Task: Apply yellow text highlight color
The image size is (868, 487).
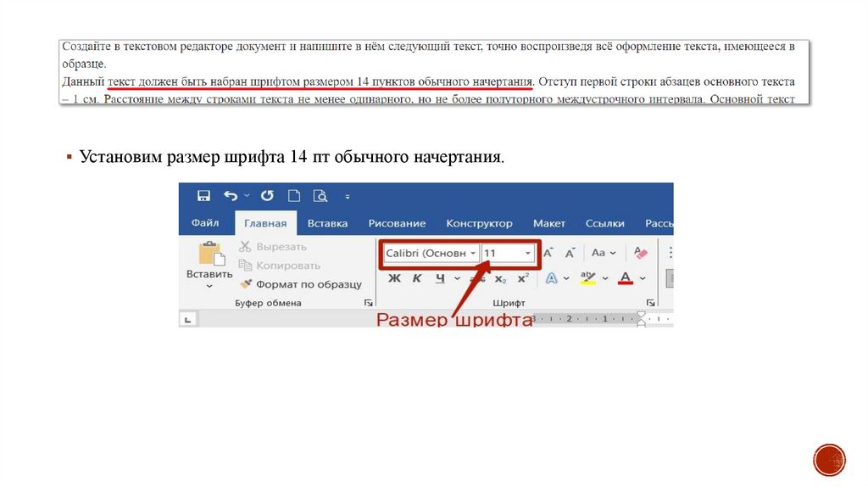Action: coord(588,278)
